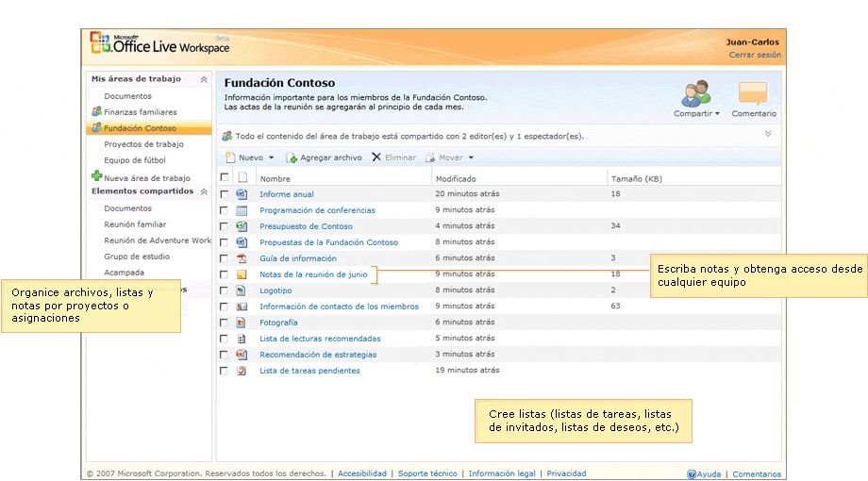Image resolution: width=868 pixels, height=481 pixels.
Task: Check the Guía de información checkbox
Action: [x=225, y=258]
